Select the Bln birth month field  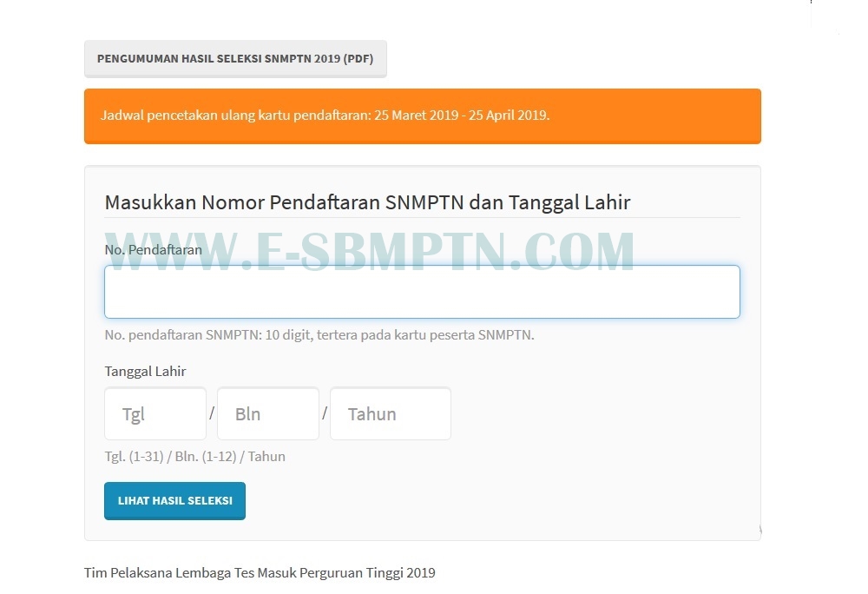tap(268, 413)
